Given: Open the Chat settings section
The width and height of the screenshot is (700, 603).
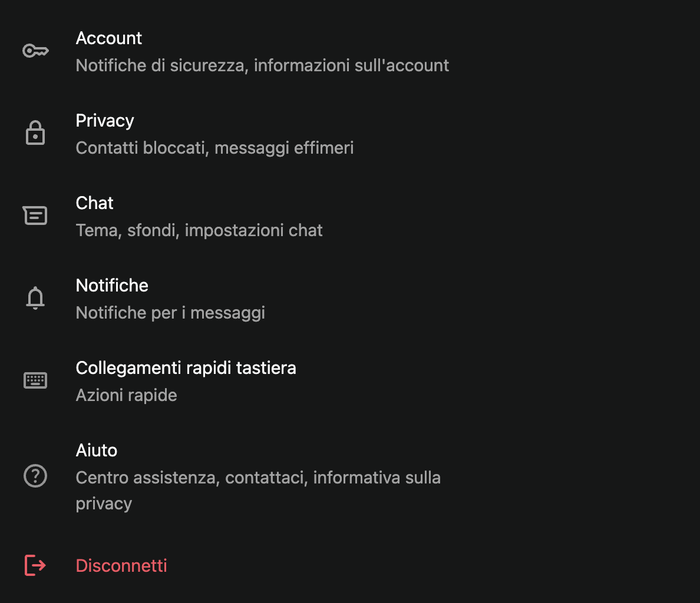Looking at the screenshot, I should [94, 203].
